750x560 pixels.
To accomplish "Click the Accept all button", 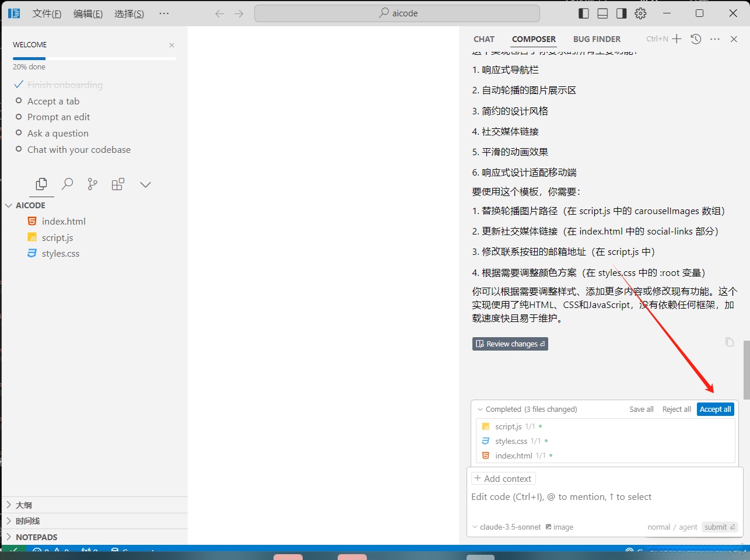I will tap(716, 409).
